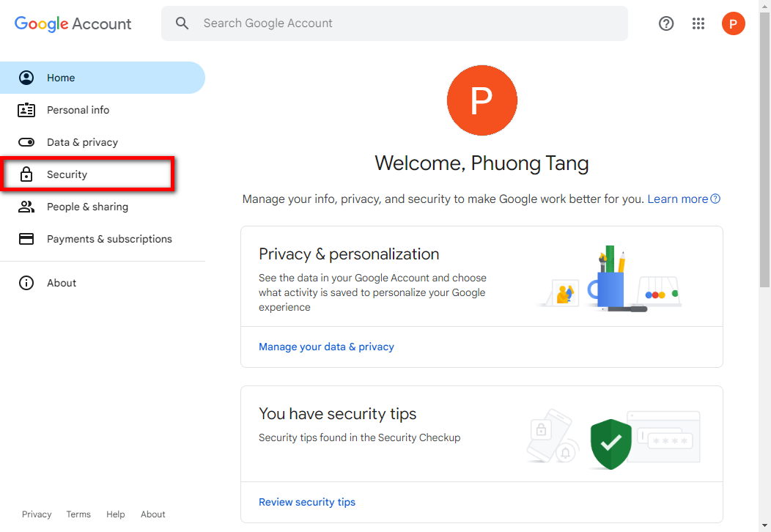Click the People & sharing icon

point(26,207)
